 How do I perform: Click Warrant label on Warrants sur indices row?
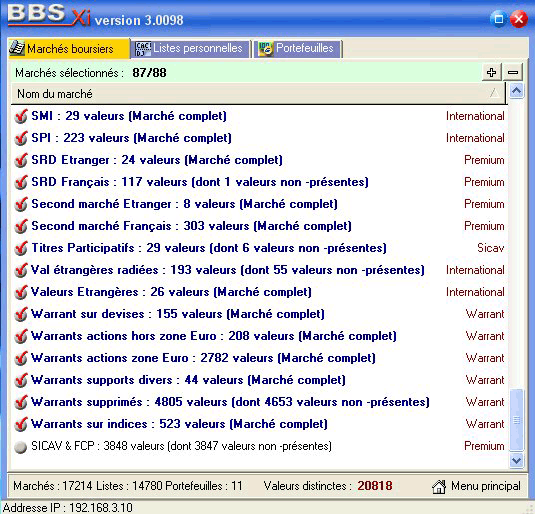pos(485,424)
